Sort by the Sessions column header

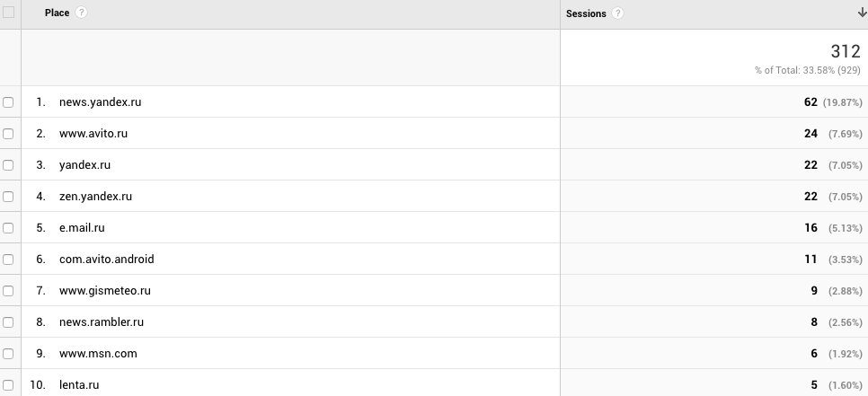click(x=586, y=13)
